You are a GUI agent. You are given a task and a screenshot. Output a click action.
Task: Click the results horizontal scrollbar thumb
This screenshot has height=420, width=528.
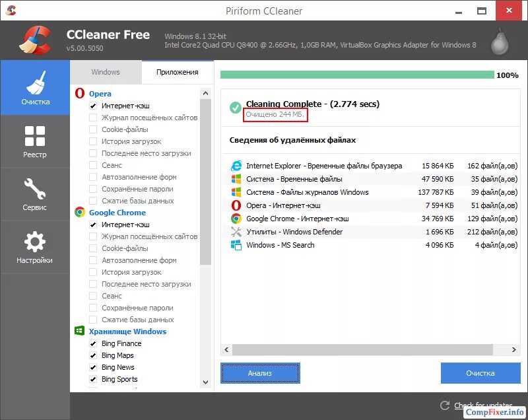pos(362,349)
